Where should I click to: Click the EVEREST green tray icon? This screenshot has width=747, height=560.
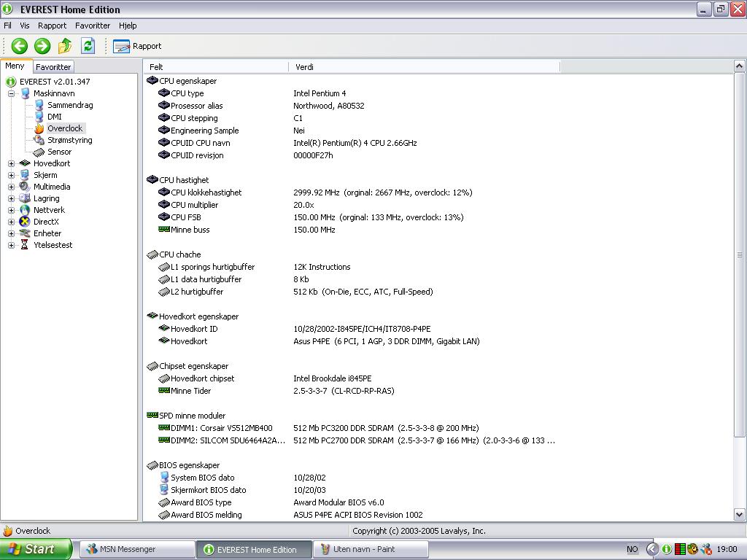click(x=667, y=550)
